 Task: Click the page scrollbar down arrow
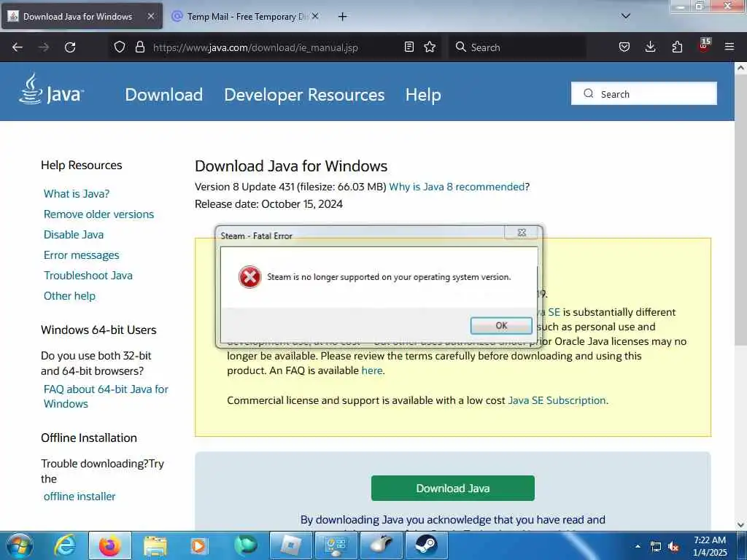(x=740, y=525)
